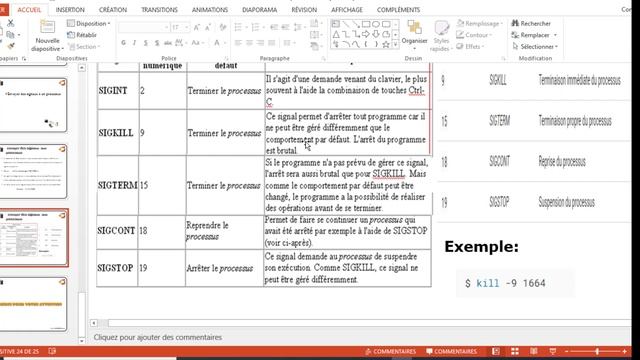Image resolution: width=640 pixels, height=360 pixels.
Task: Open the Disposition layout menu
Action: (89, 24)
